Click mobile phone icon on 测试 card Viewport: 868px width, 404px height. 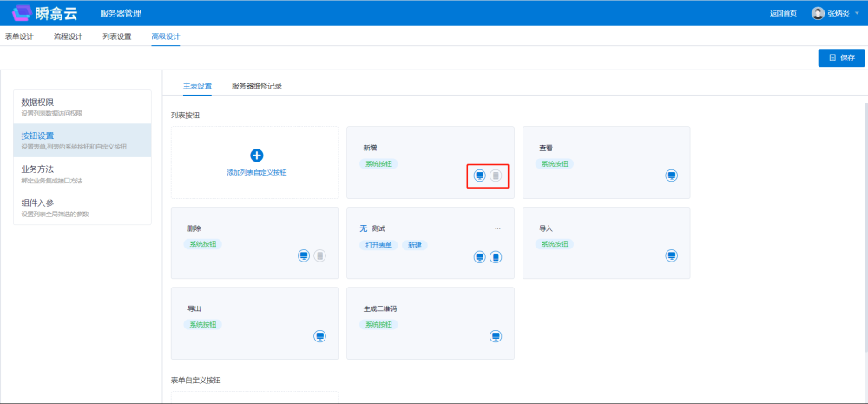coord(496,257)
